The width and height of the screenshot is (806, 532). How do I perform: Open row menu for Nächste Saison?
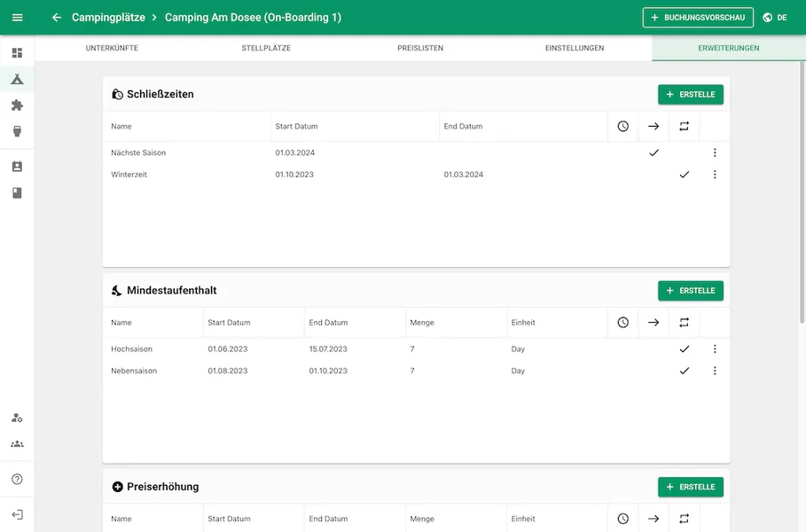[715, 153]
